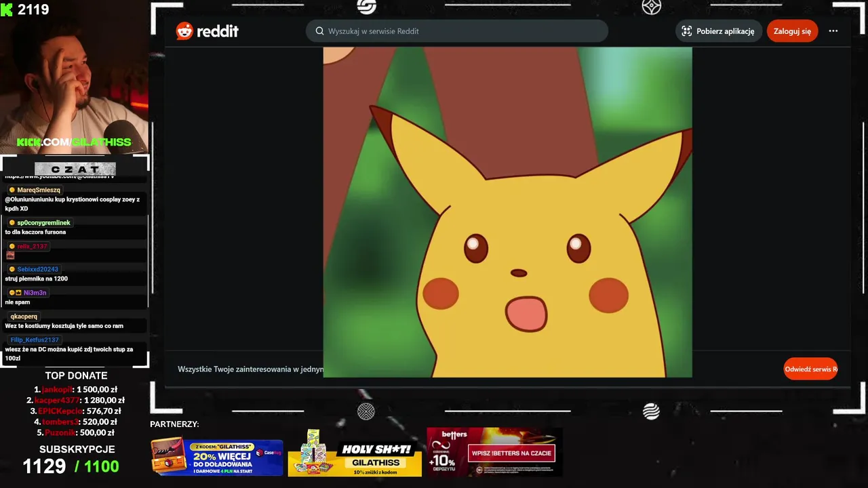Click the emote posted by relix_2137
Image resolution: width=868 pixels, height=488 pixels.
pyautogui.click(x=10, y=256)
